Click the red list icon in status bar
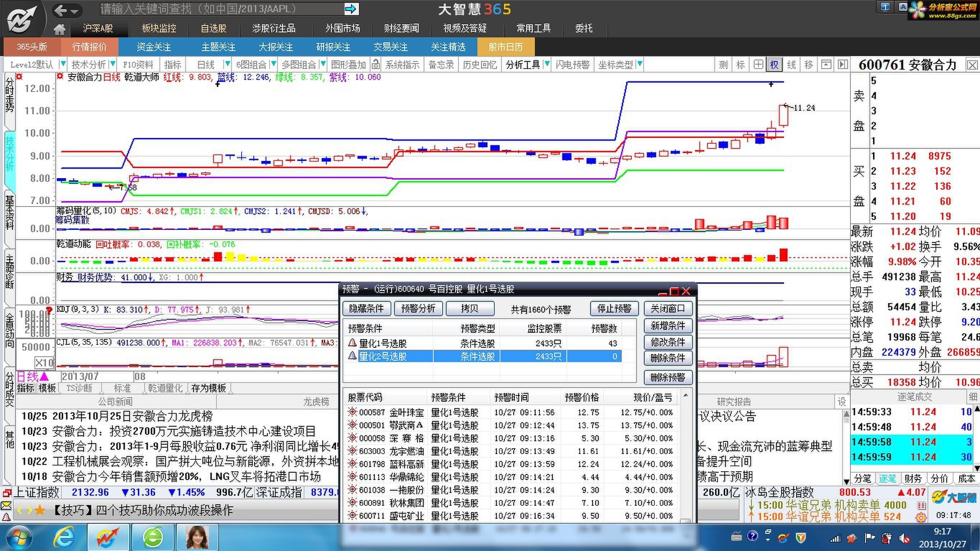 [x=921, y=506]
